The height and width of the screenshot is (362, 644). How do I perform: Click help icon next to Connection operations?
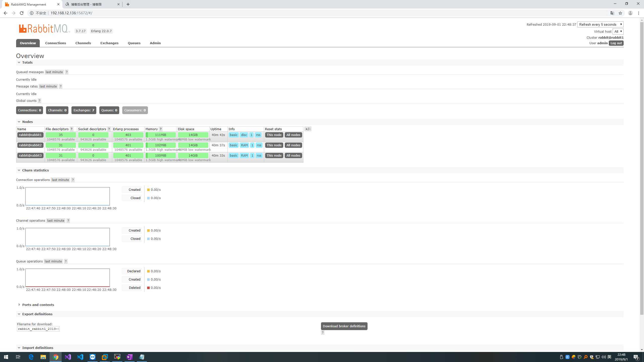point(73,180)
